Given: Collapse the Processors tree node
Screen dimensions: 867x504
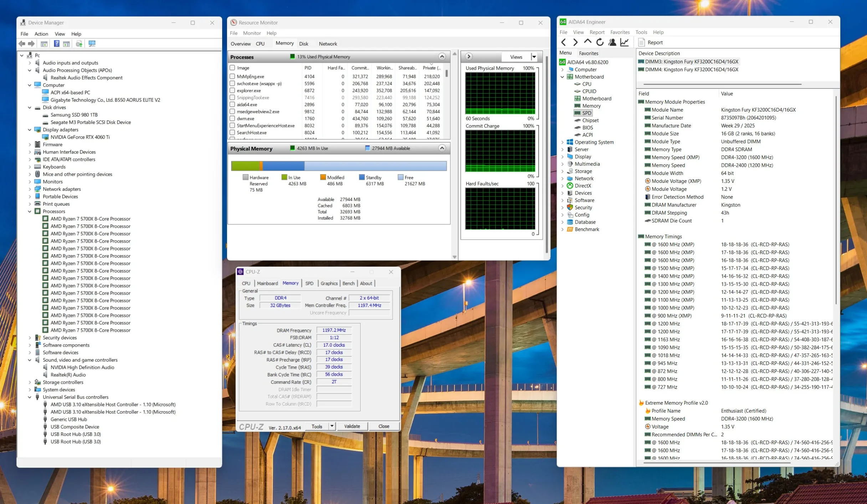Looking at the screenshot, I should click(x=30, y=211).
